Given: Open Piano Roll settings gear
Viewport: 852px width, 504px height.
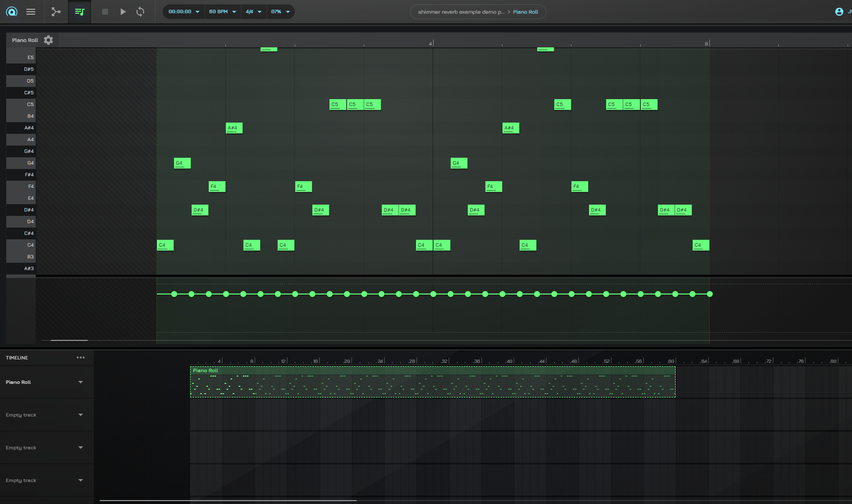Looking at the screenshot, I should pyautogui.click(x=48, y=40).
